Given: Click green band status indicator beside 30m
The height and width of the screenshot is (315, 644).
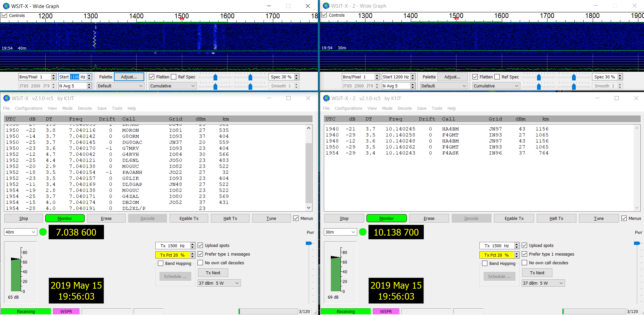Looking at the screenshot, I should click(363, 232).
